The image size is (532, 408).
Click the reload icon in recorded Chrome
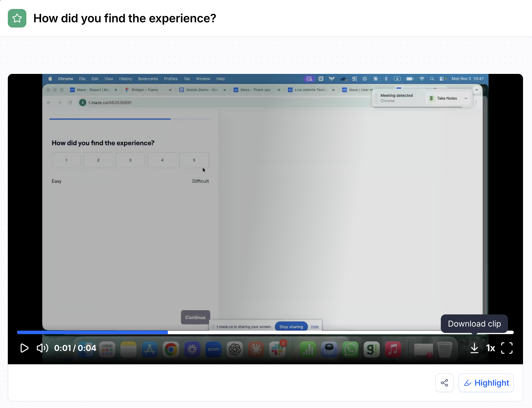(x=70, y=103)
